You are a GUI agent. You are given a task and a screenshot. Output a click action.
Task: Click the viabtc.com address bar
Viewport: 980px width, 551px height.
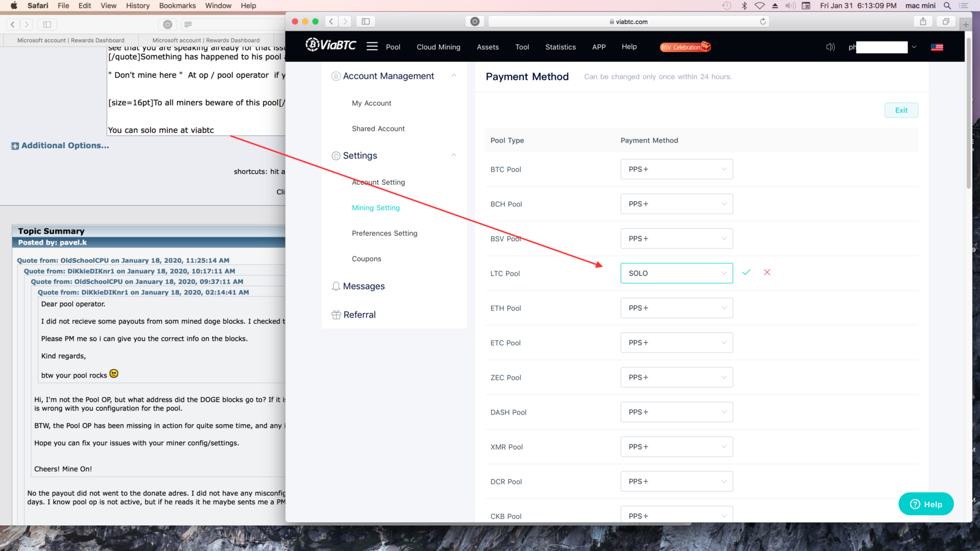(x=628, y=21)
